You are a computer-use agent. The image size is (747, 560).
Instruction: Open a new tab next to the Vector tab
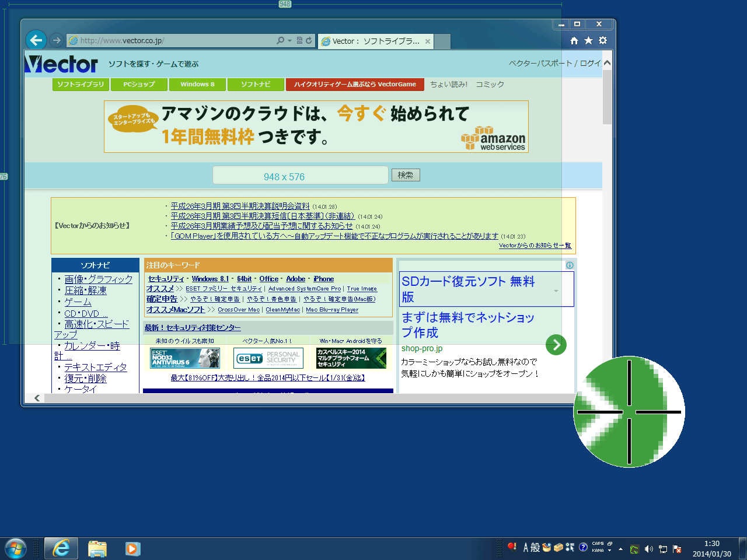tap(443, 41)
